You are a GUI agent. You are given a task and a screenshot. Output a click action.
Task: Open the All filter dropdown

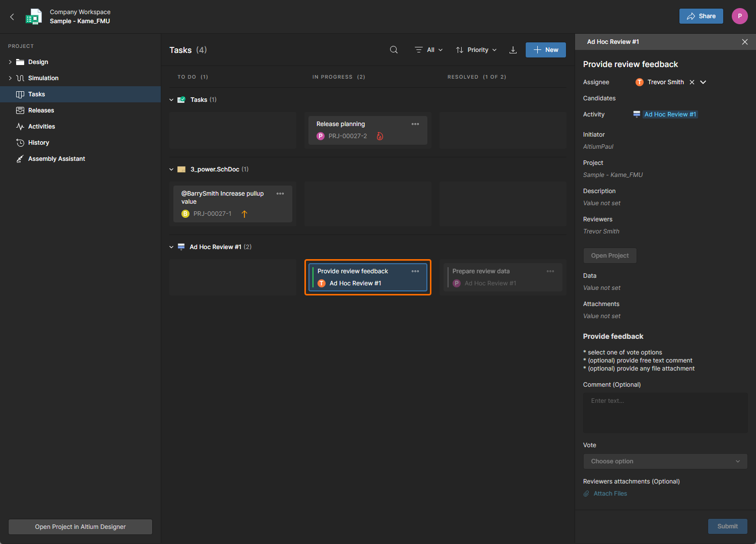coord(429,50)
